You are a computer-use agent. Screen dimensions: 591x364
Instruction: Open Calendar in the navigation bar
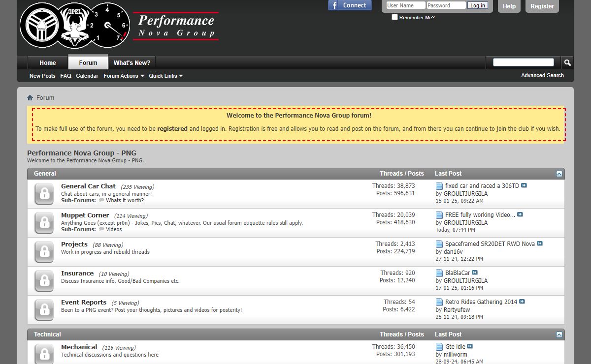click(87, 76)
